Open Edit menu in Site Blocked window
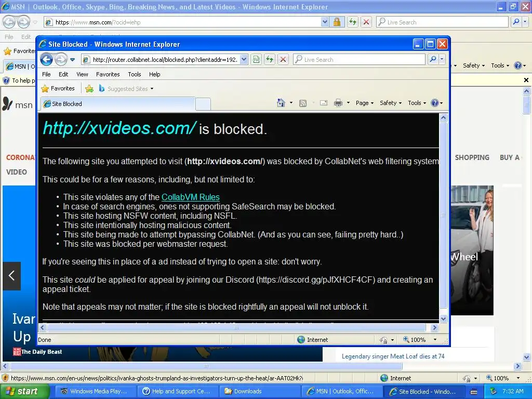 click(x=63, y=74)
